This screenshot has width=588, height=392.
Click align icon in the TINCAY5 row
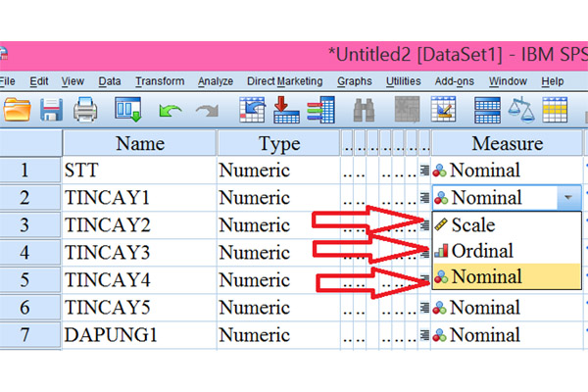tap(424, 308)
